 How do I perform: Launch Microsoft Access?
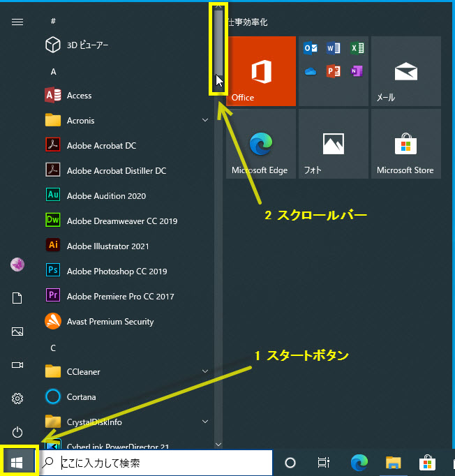click(x=79, y=96)
